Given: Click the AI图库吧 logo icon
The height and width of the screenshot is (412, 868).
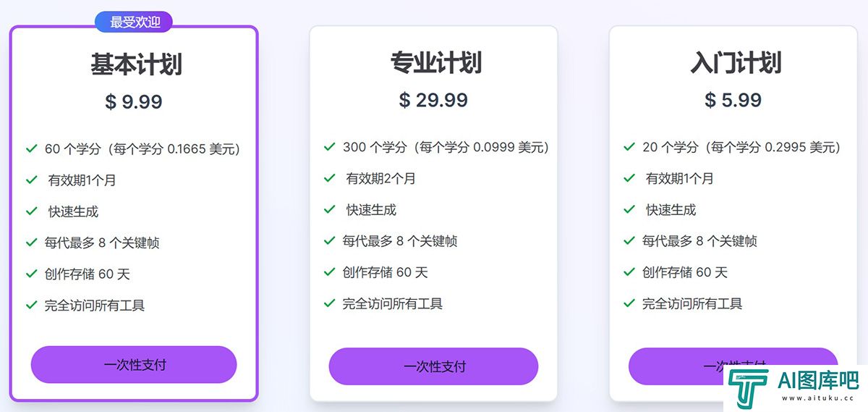Looking at the screenshot, I should (749, 388).
